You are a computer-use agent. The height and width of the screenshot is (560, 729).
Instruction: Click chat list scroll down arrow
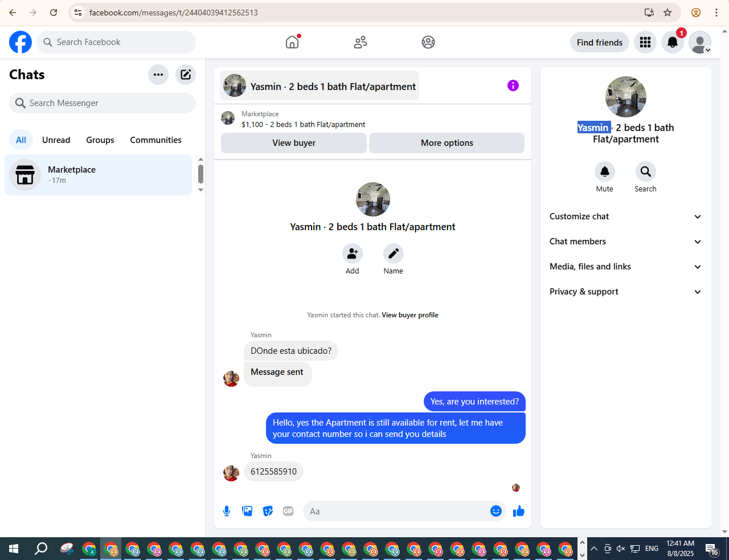coord(200,190)
